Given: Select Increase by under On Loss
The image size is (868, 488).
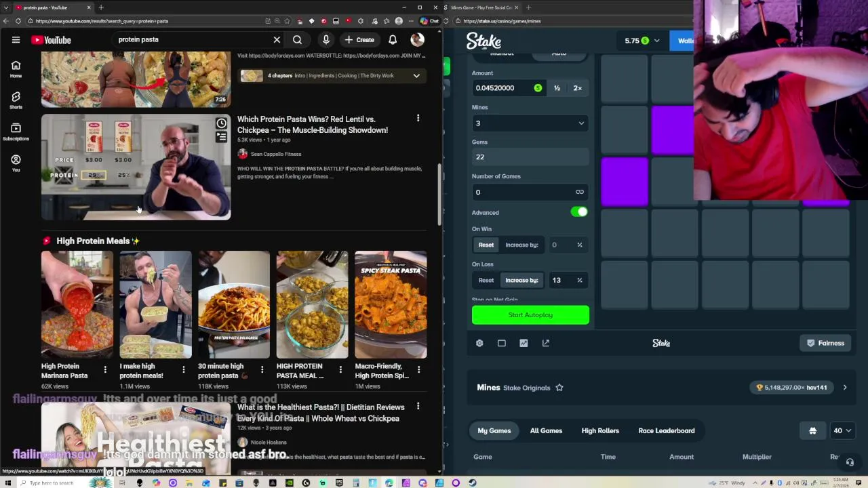Looking at the screenshot, I should point(521,280).
